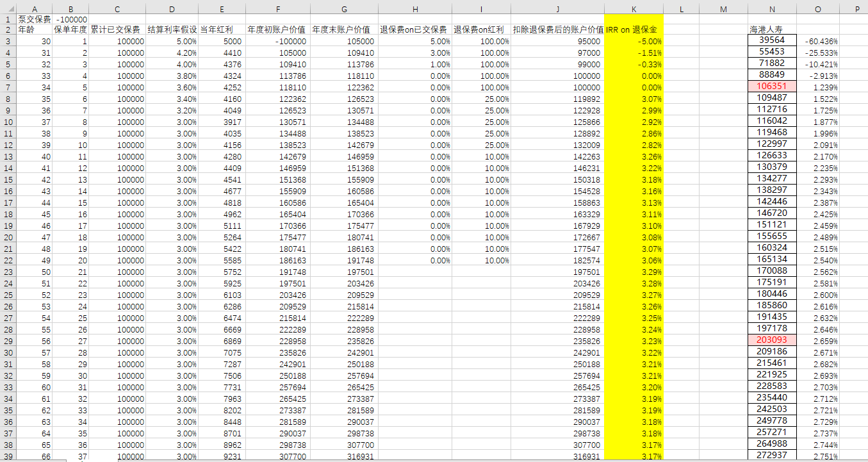Select row 39 header
Image resolution: width=868 pixels, height=462 pixels.
[x=8, y=457]
